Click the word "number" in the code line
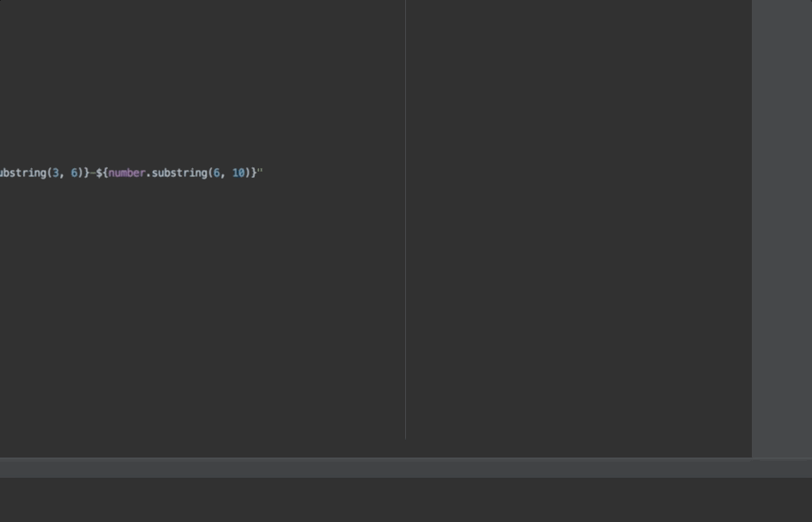The image size is (812, 522). (126, 173)
